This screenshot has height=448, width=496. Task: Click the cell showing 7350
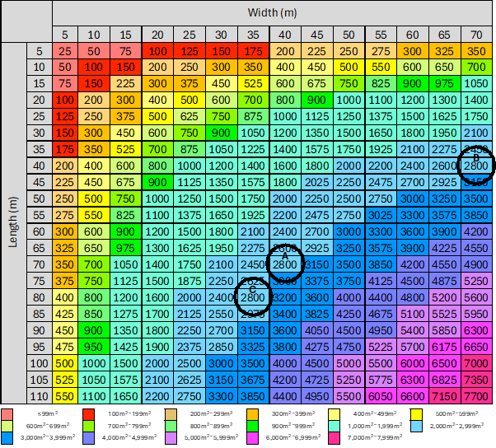(x=476, y=380)
